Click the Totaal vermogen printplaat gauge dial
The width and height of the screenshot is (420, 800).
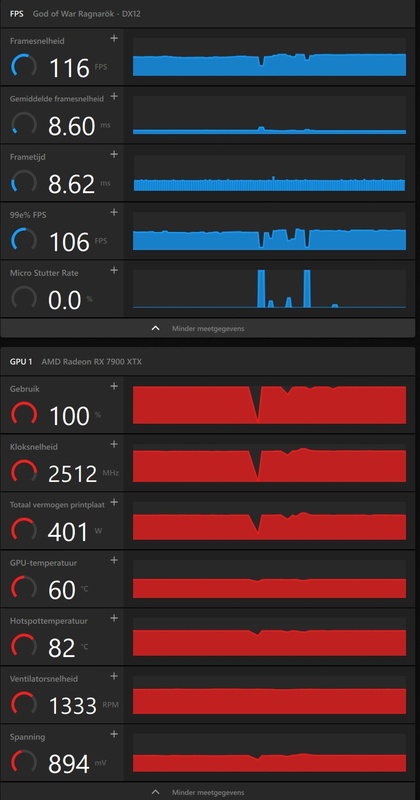click(x=23, y=531)
